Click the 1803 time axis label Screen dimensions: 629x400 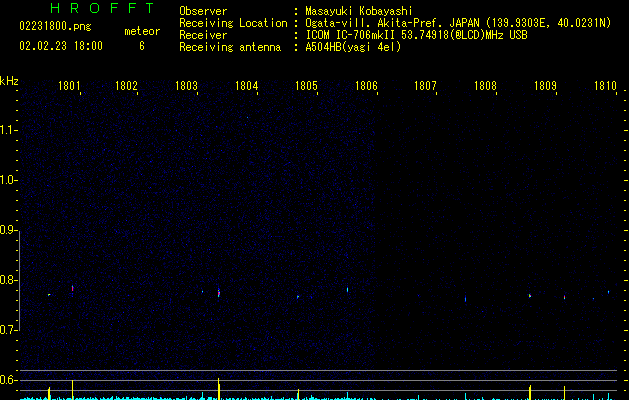(187, 85)
